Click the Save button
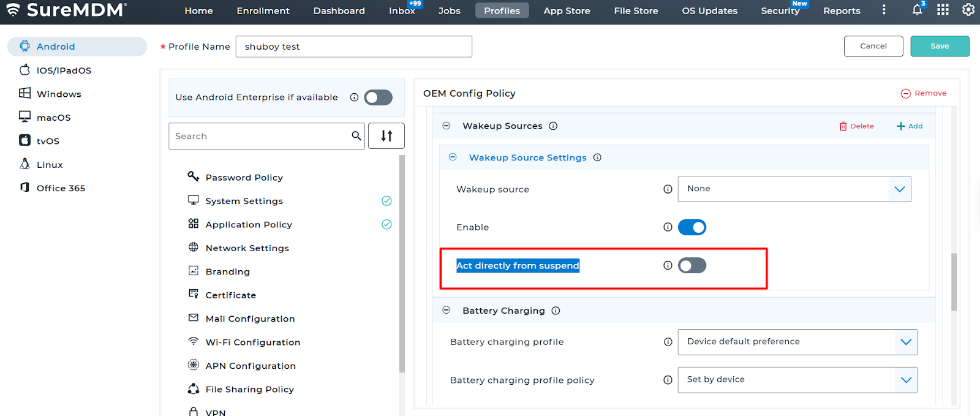This screenshot has height=416, width=980. click(940, 47)
